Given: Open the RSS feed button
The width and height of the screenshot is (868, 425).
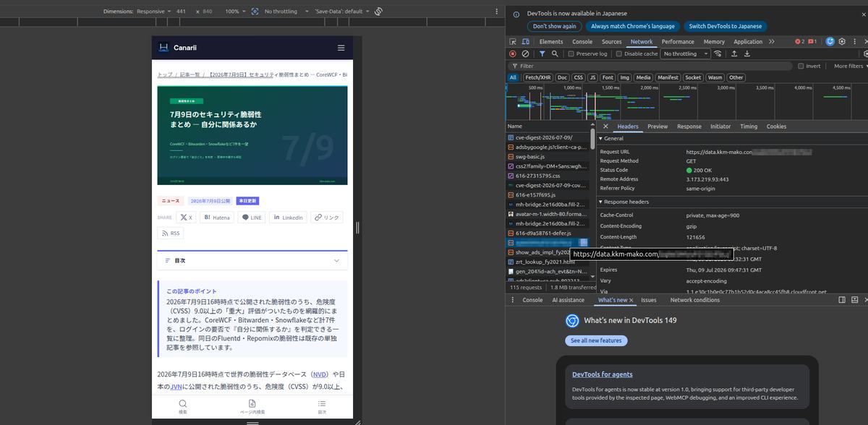Looking at the screenshot, I should (x=171, y=233).
